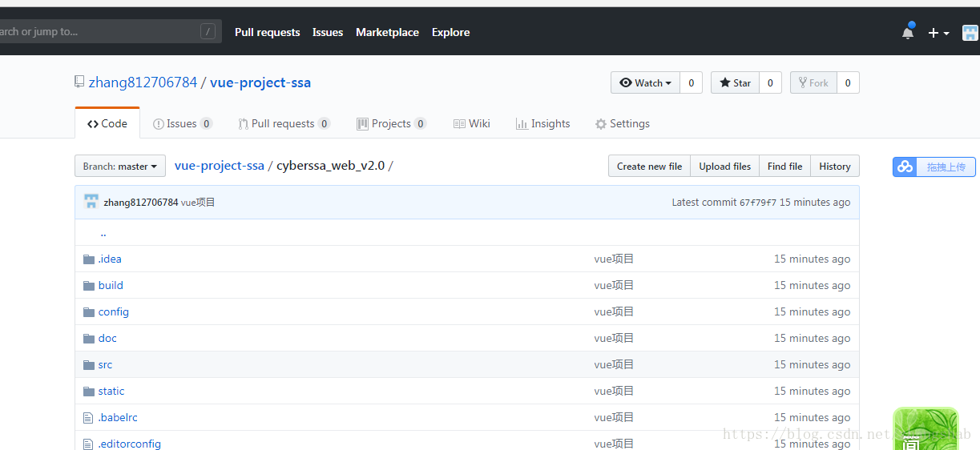Open the stargazers count 0

point(770,82)
